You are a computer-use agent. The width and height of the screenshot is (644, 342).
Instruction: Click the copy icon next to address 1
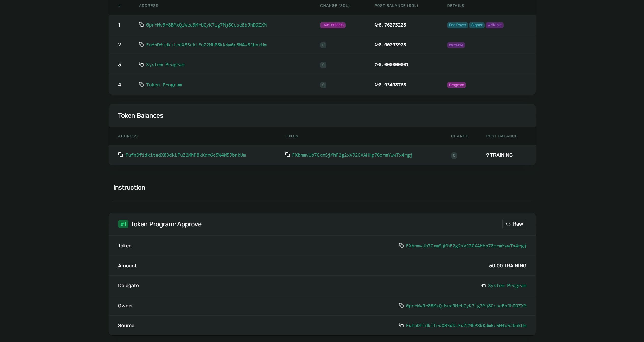click(x=141, y=25)
